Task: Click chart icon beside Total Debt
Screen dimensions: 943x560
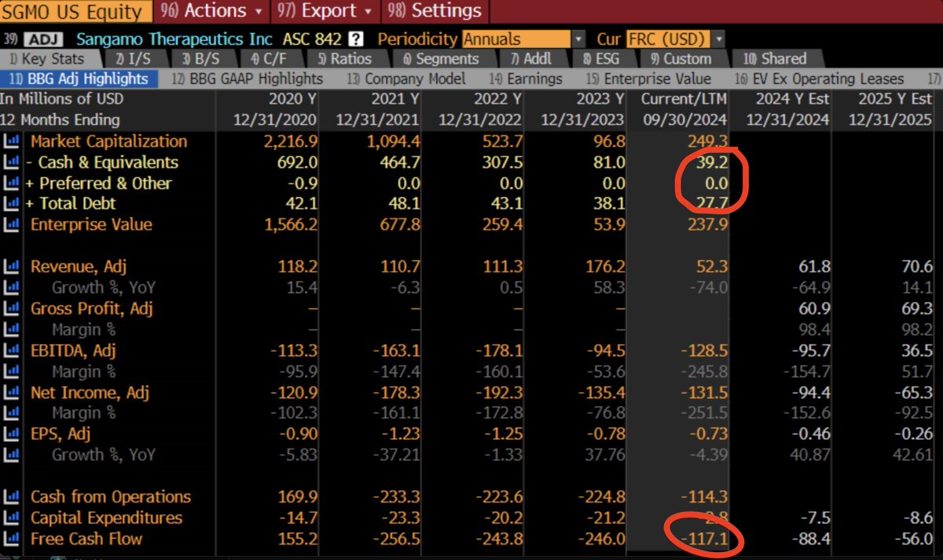Action: coord(12,204)
